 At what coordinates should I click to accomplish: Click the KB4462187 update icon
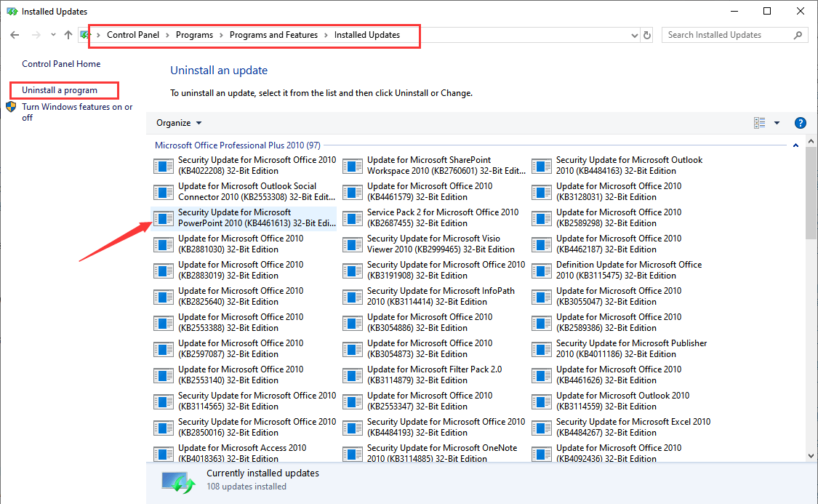tap(541, 244)
